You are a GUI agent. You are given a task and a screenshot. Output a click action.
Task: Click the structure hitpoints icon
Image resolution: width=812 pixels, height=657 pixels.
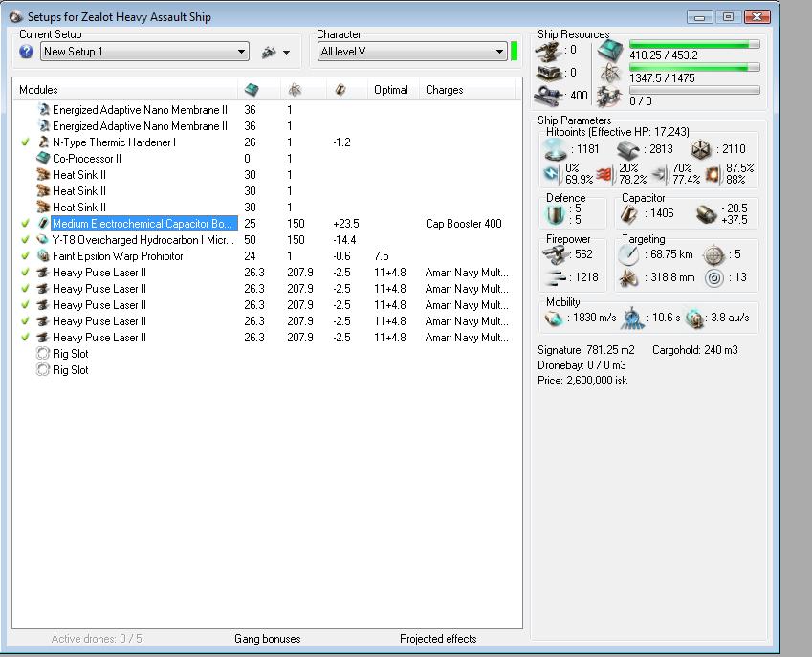[702, 149]
